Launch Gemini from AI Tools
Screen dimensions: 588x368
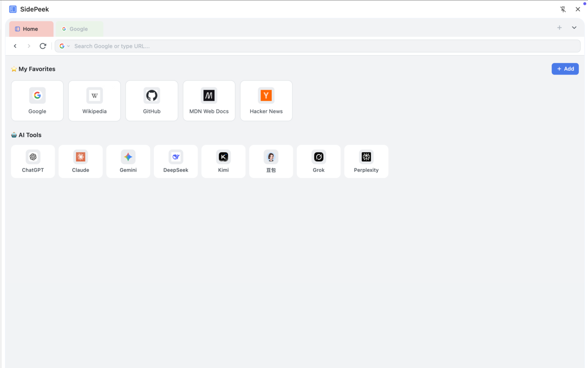[x=128, y=161]
